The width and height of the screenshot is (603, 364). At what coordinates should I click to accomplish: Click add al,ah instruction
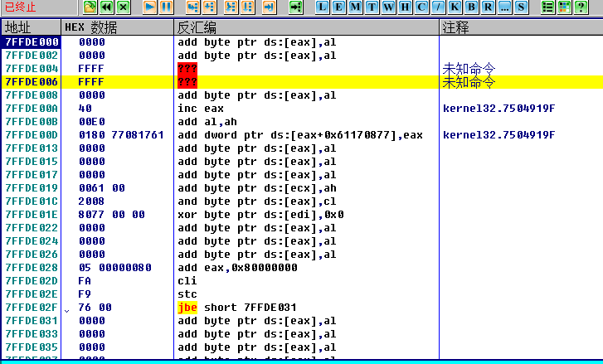[x=207, y=122]
